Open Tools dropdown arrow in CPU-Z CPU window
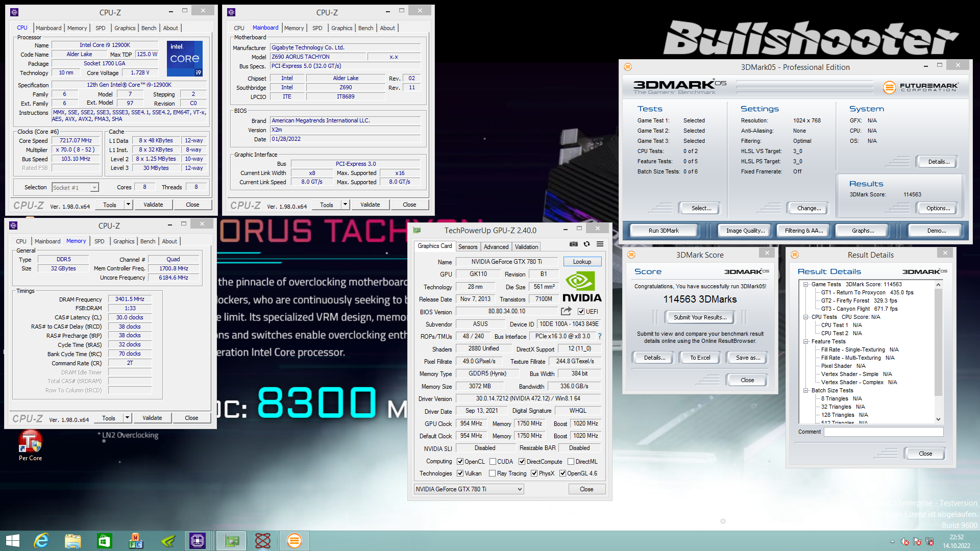This screenshot has width=980, height=551. pyautogui.click(x=128, y=205)
